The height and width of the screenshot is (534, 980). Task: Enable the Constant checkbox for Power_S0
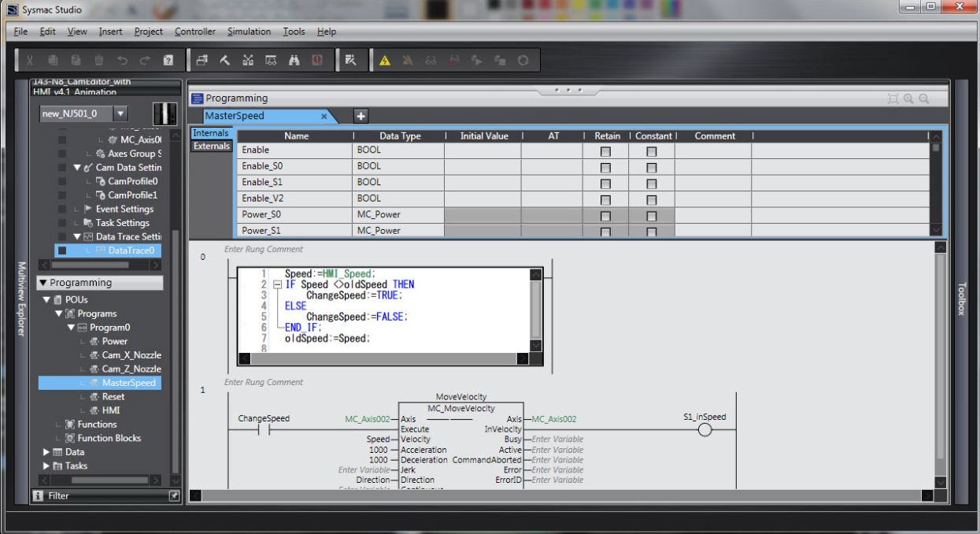653,216
